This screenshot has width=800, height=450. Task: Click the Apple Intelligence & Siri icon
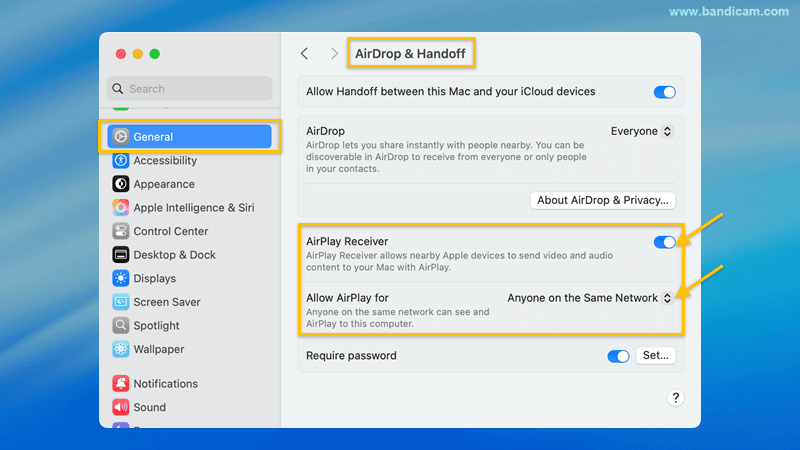click(x=121, y=208)
